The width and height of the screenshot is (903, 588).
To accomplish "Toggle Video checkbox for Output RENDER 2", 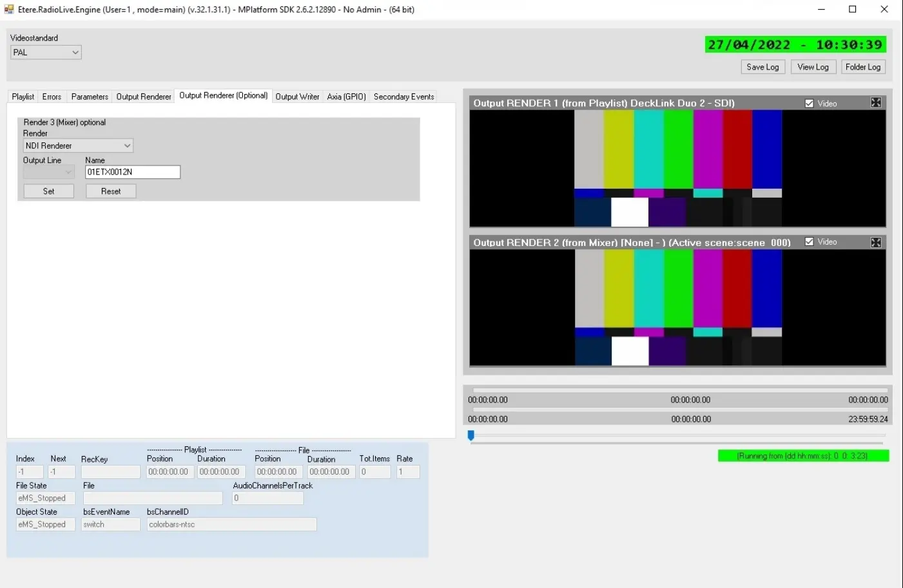I will click(809, 242).
